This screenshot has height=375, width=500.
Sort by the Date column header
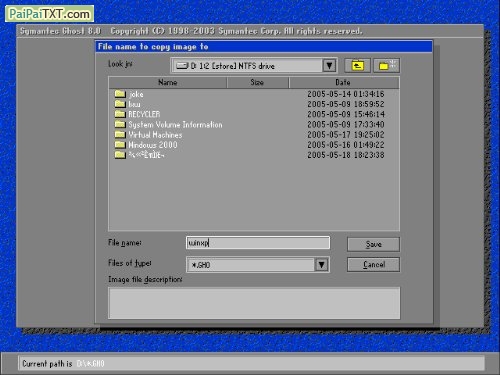343,82
